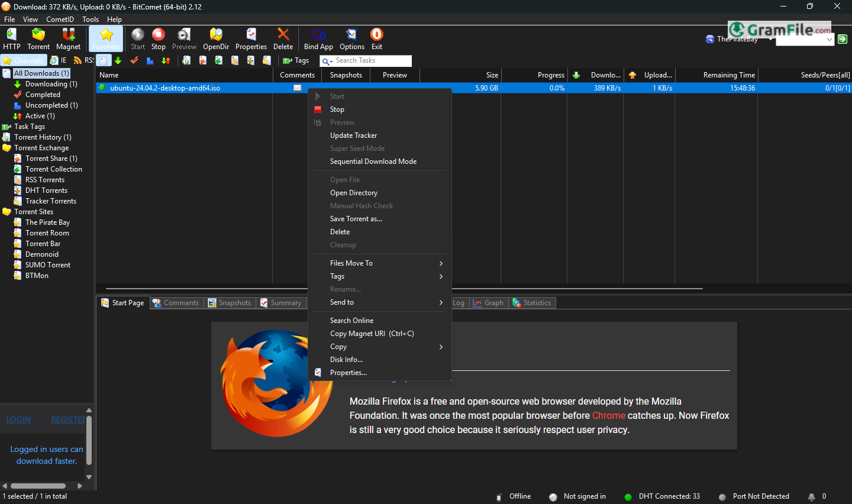Open Torrent Share (1) in sidebar
The width and height of the screenshot is (852, 504).
click(x=51, y=159)
